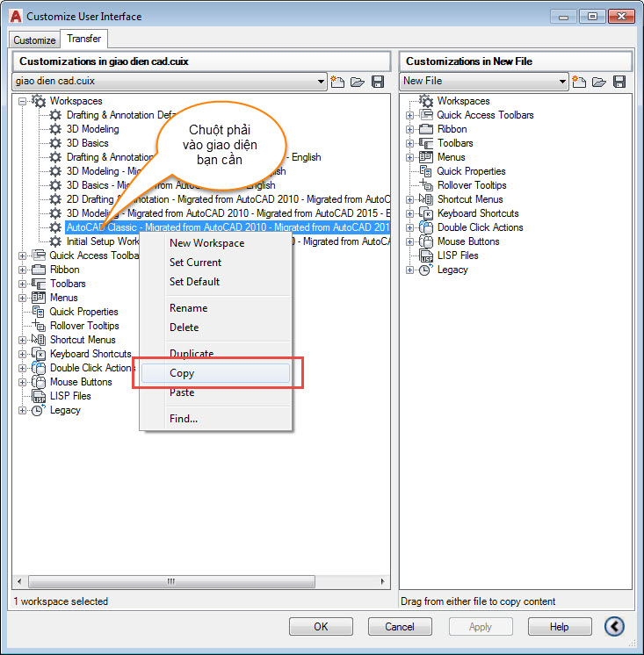Save the New File customization file

(x=619, y=82)
